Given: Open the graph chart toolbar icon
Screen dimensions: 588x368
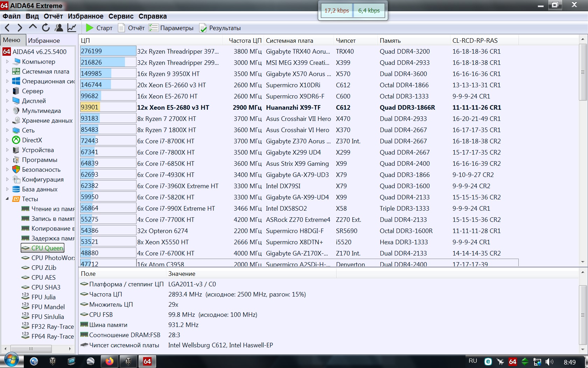Looking at the screenshot, I should 72,28.
